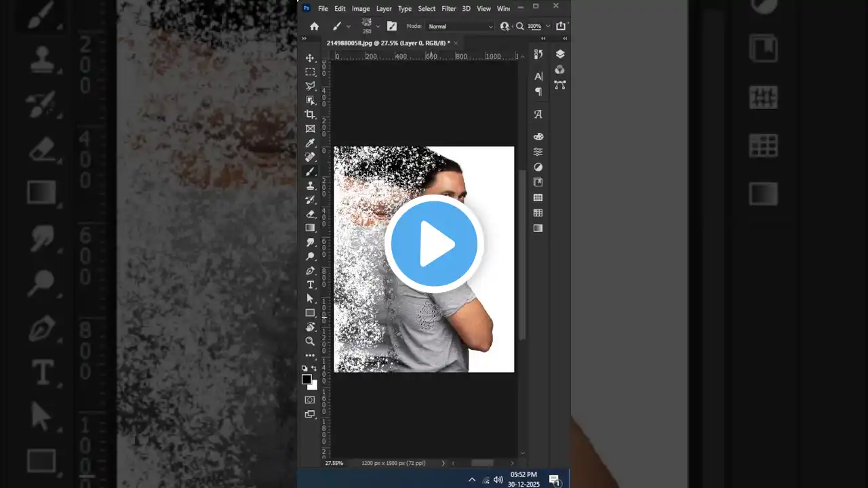Select the Zoom tool in toolbar
The height and width of the screenshot is (488, 868).
point(310,341)
